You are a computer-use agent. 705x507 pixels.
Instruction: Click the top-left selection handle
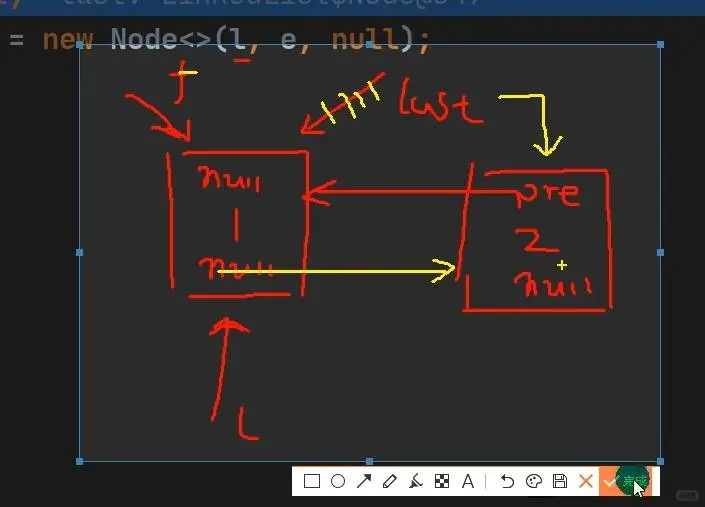[80, 44]
